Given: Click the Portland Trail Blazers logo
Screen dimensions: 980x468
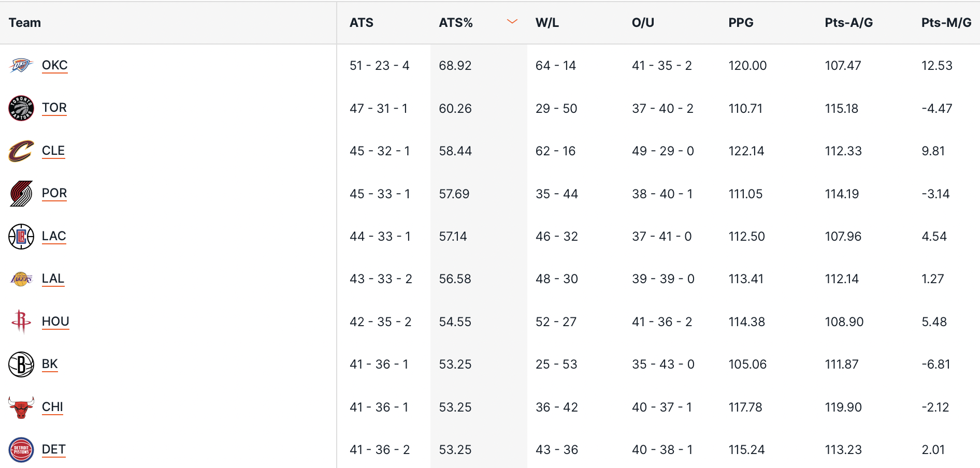Looking at the screenshot, I should [x=21, y=194].
